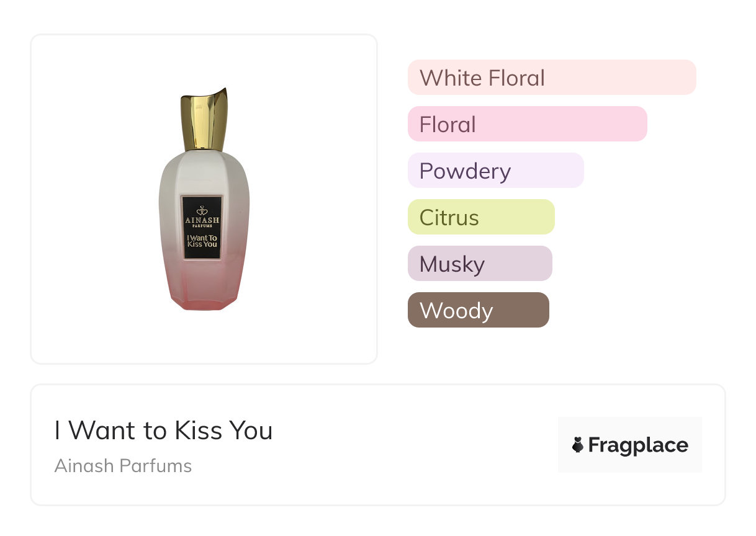Click the Fragplace bottle logo icon
The width and height of the screenshot is (756, 536).
(x=578, y=445)
